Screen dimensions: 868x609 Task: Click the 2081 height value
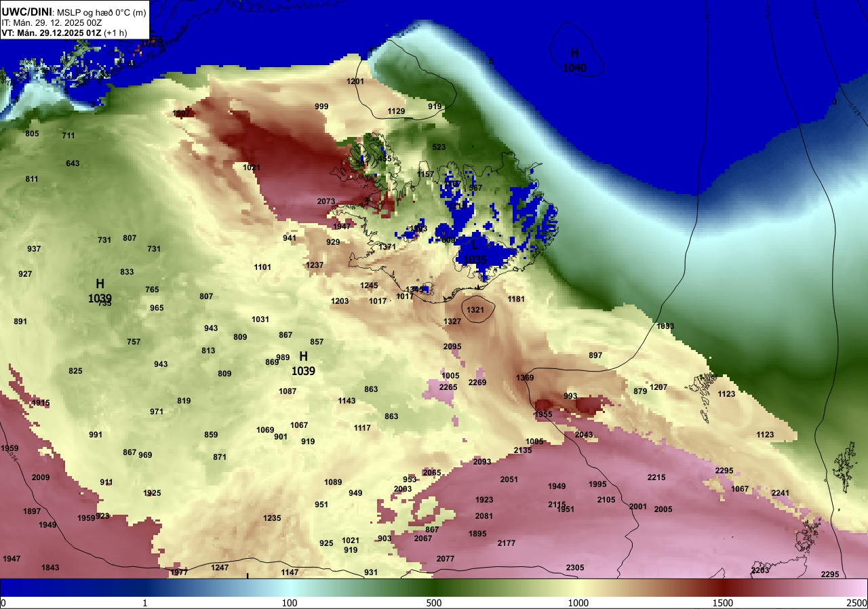coord(484,516)
